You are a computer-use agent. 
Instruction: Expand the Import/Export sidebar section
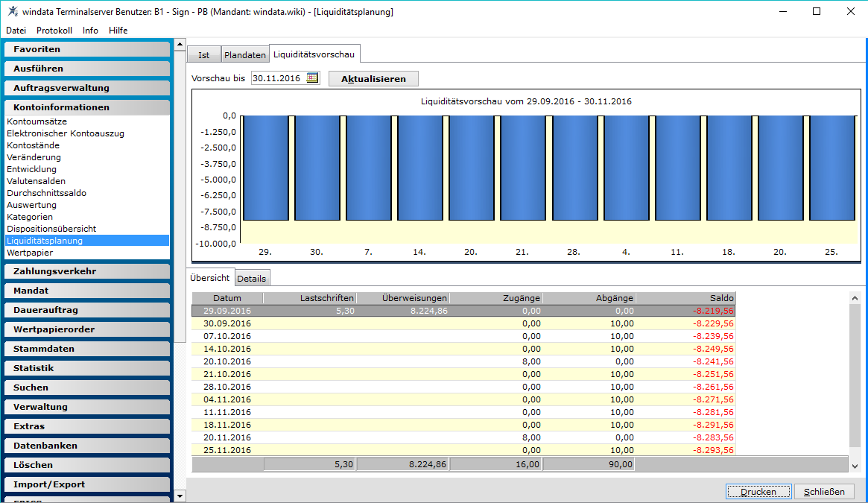tap(87, 484)
